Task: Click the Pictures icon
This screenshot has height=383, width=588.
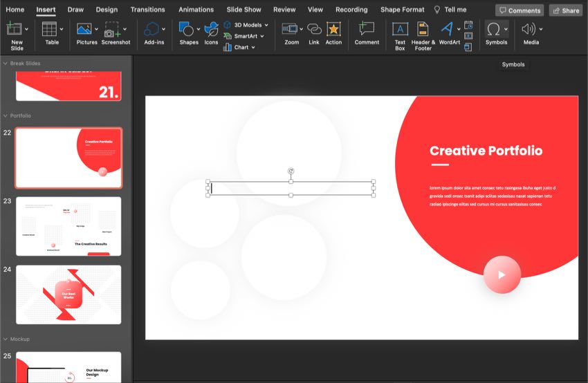Action: pyautogui.click(x=84, y=29)
